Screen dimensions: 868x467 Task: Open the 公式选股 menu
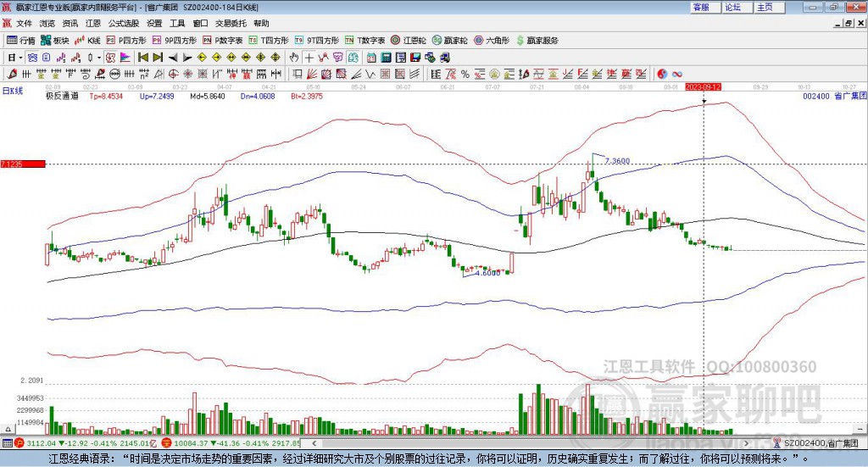tap(124, 23)
